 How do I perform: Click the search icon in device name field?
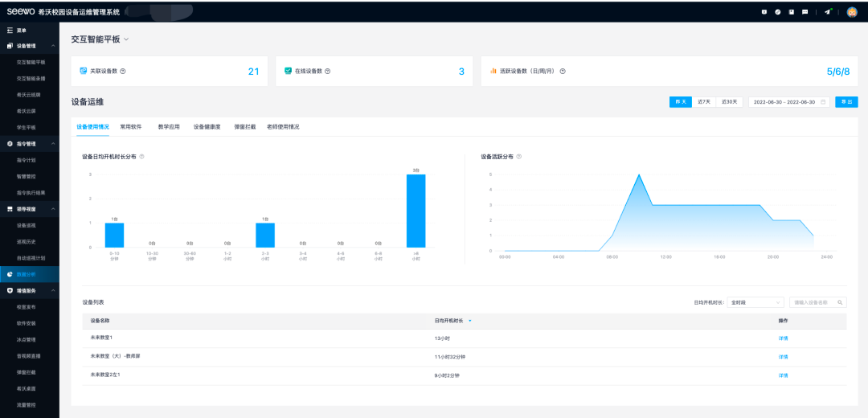coord(841,302)
